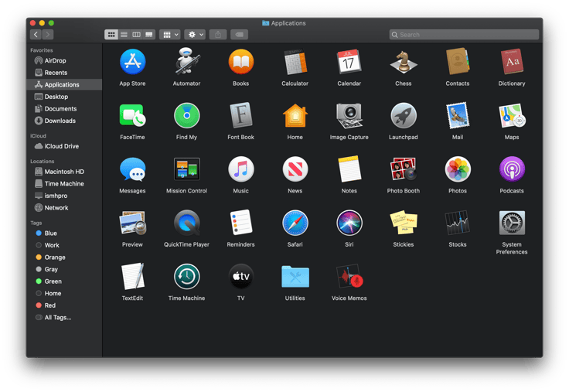Select the Red tag
This screenshot has height=392, width=569.
click(64, 305)
